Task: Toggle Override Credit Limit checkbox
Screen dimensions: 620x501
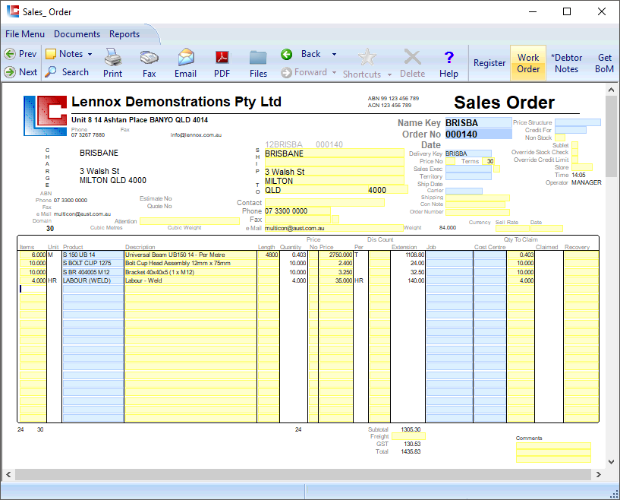Action: pos(575,160)
